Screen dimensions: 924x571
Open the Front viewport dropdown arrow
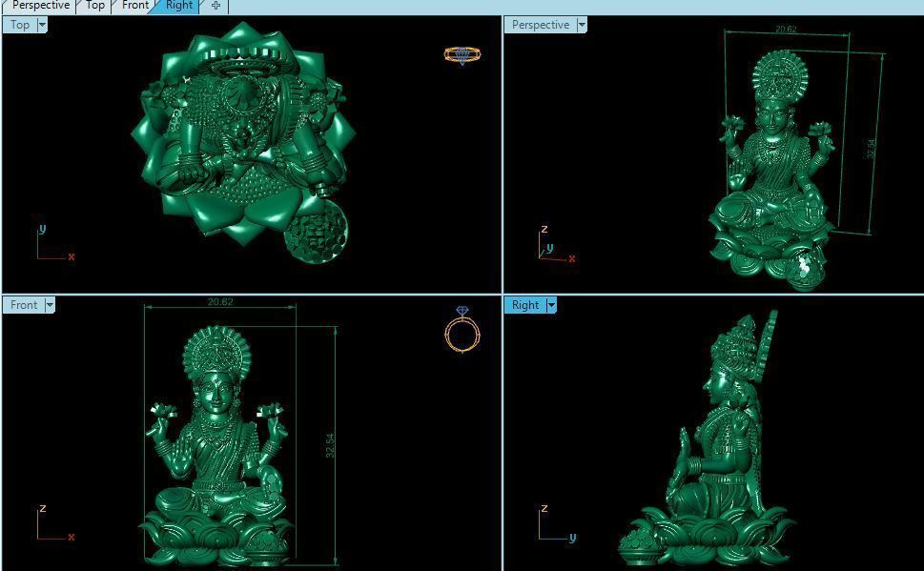[x=50, y=305]
